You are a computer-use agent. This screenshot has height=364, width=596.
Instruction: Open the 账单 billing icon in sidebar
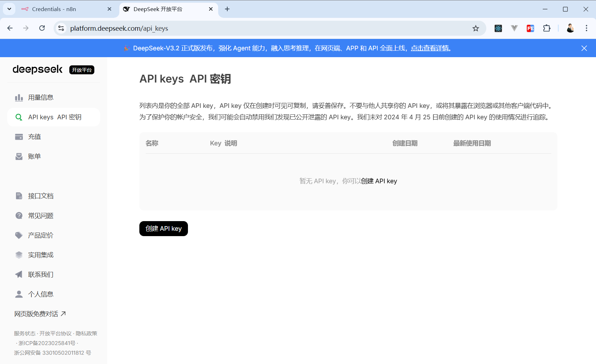[x=19, y=156]
